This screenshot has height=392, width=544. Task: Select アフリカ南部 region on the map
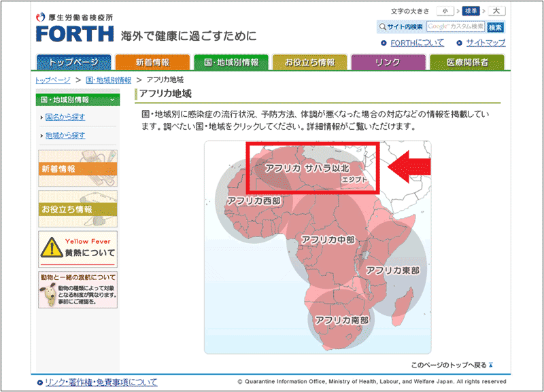coord(342,320)
